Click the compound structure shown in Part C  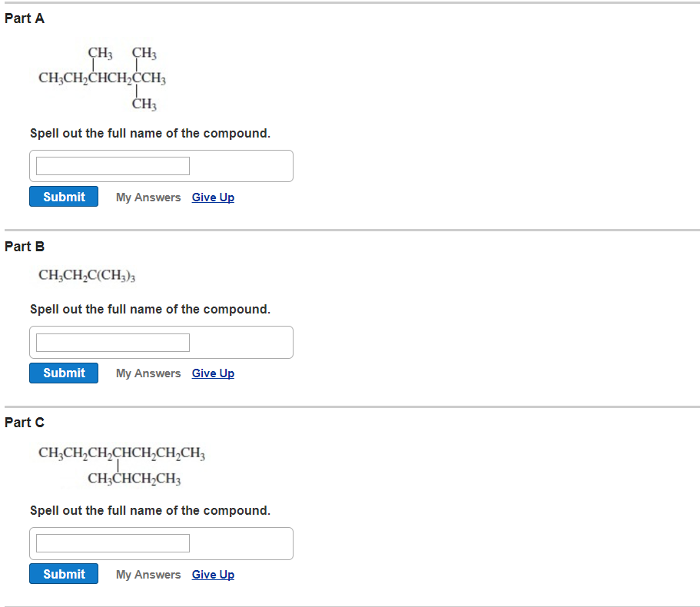click(121, 463)
